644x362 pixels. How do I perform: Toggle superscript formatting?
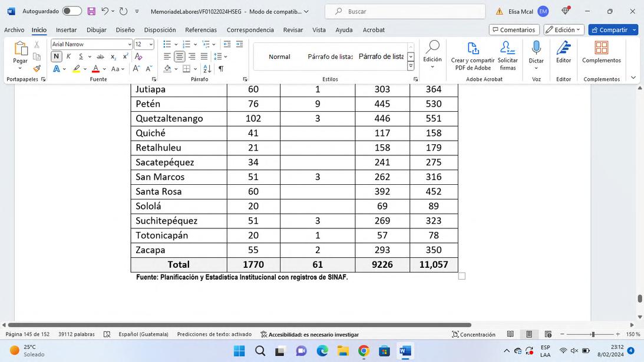click(x=126, y=57)
